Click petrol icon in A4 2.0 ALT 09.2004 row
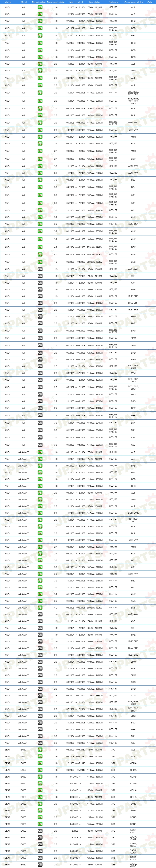The image size is (156, 868). pyautogui.click(x=40, y=78)
